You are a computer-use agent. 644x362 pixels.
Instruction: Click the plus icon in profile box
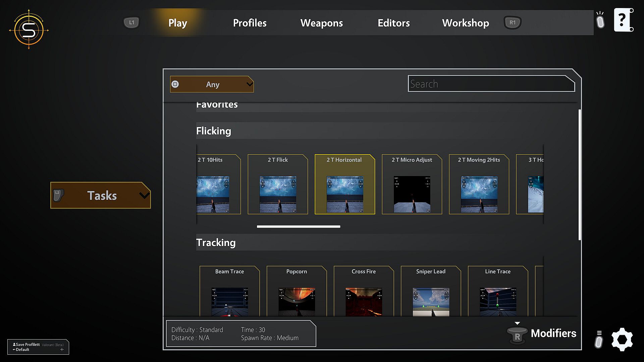click(62, 350)
